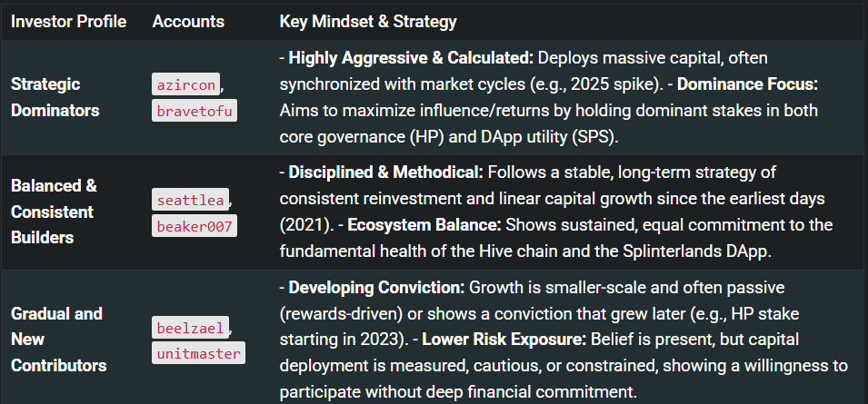Click the unitmaster account tag

pos(197,352)
